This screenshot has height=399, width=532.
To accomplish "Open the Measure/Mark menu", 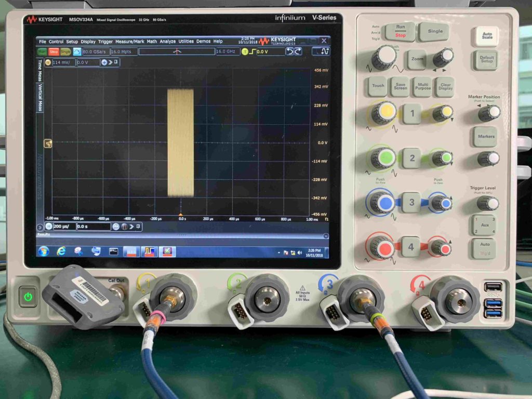I will coord(129,41).
